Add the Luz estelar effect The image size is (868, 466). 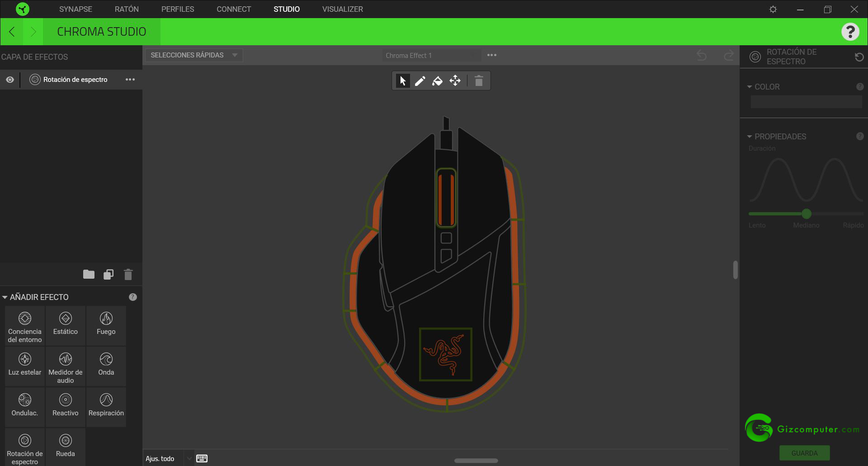pyautogui.click(x=25, y=367)
